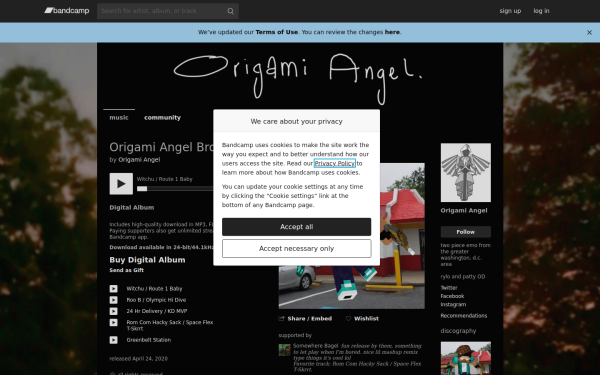Click Buy Digital Album

[x=147, y=260]
